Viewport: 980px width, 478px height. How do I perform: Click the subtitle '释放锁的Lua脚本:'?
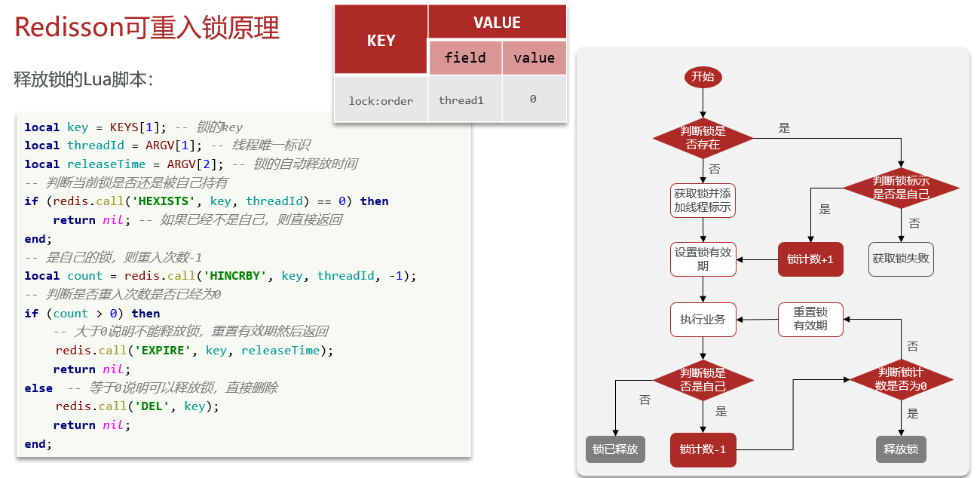click(84, 79)
